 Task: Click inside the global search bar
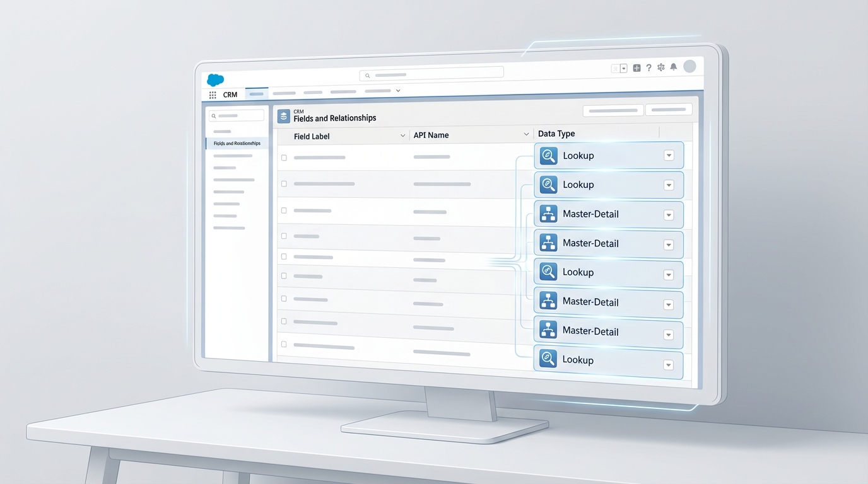(432, 74)
